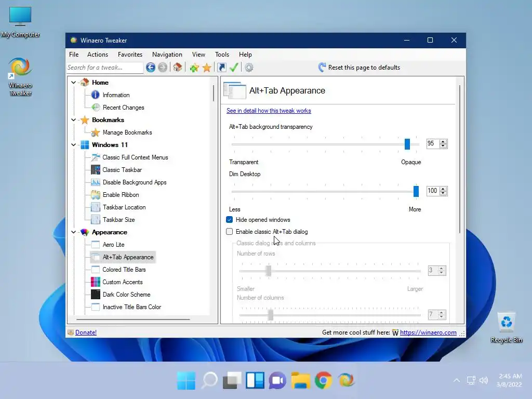
Task: Collapse the Windows 11 tree node
Action: point(73,145)
